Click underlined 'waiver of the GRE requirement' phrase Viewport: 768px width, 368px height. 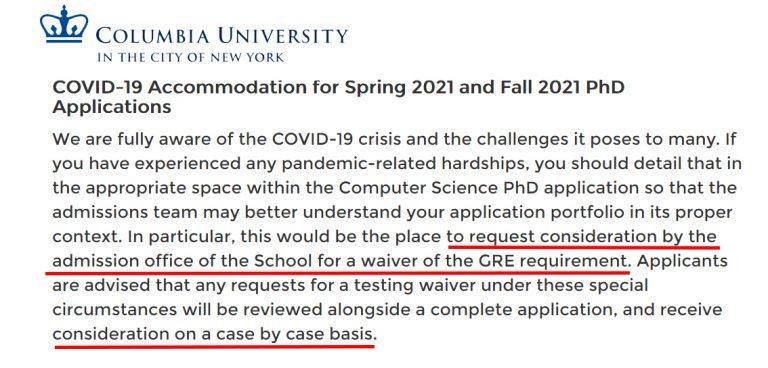click(x=493, y=261)
